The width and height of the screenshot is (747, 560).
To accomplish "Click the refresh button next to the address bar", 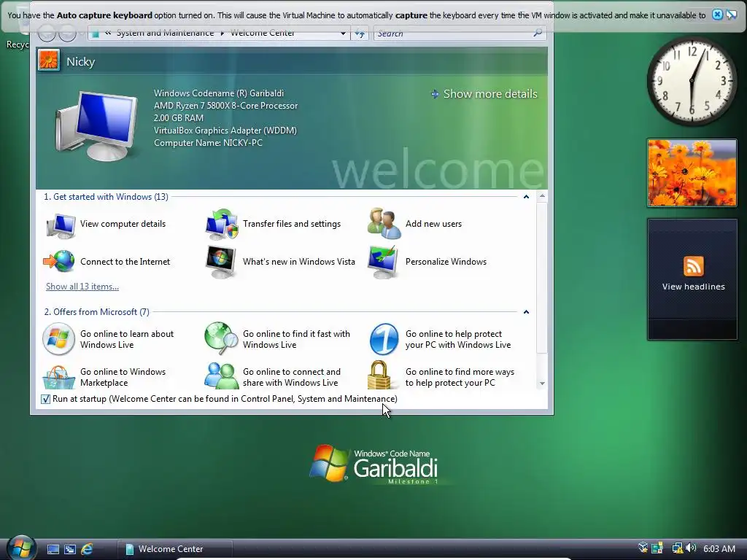I will pyautogui.click(x=360, y=34).
